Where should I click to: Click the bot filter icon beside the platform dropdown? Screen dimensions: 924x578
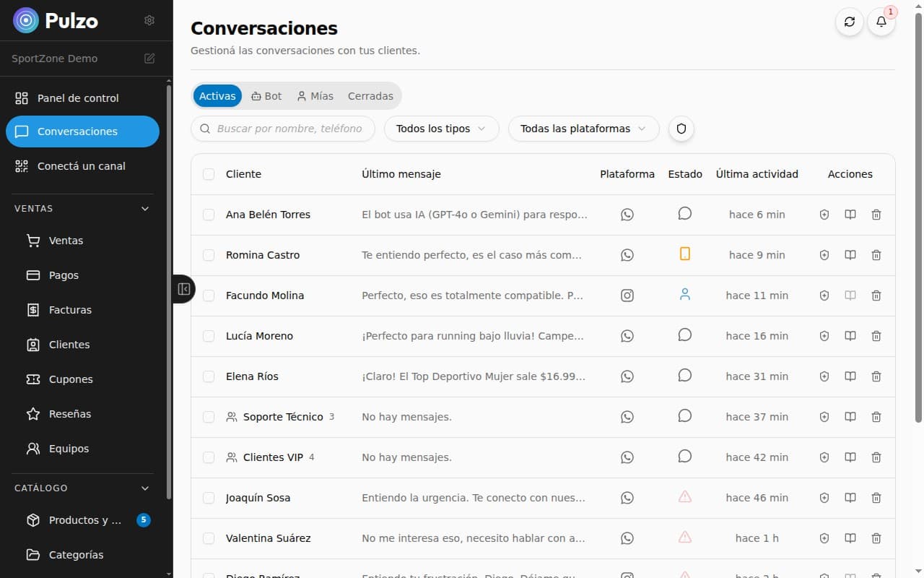click(x=681, y=129)
